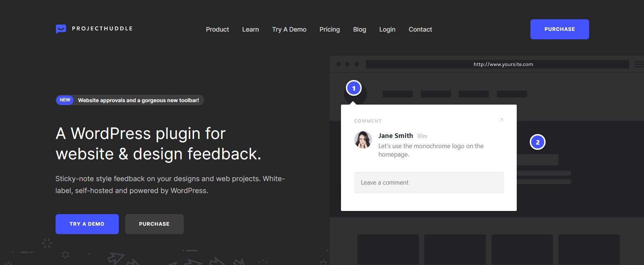
Task: Click the PROJECTHUDDLE brand name text
Action: pos(102,28)
